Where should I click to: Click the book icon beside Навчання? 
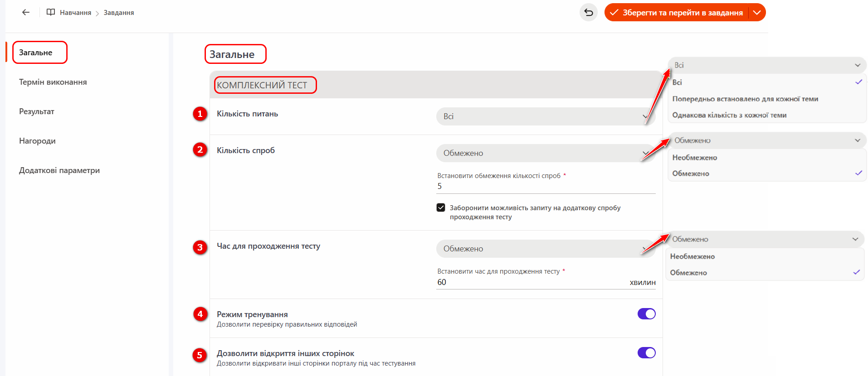pyautogui.click(x=51, y=12)
